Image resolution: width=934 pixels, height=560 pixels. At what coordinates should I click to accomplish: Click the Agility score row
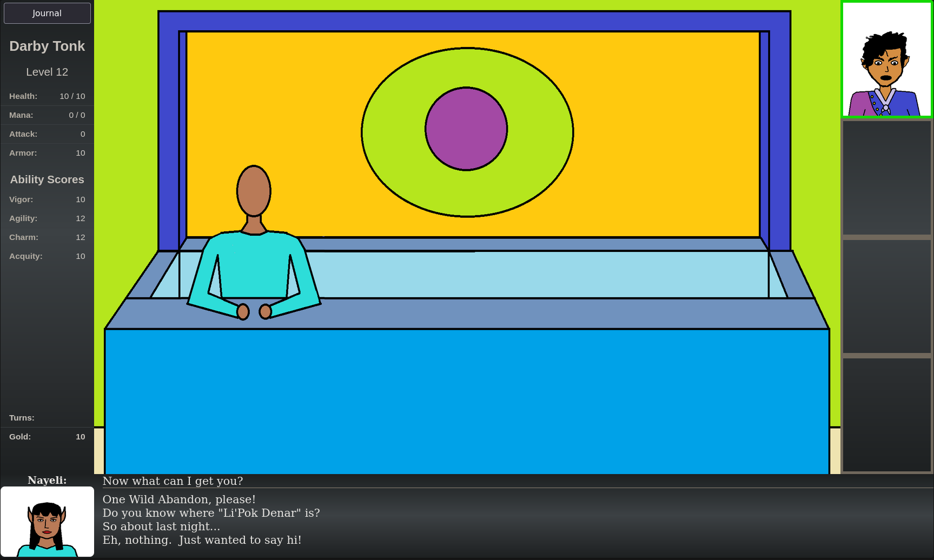coord(47,218)
